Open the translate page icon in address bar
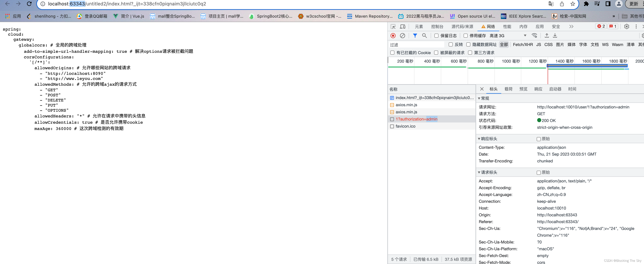The image size is (644, 264). point(551,4)
